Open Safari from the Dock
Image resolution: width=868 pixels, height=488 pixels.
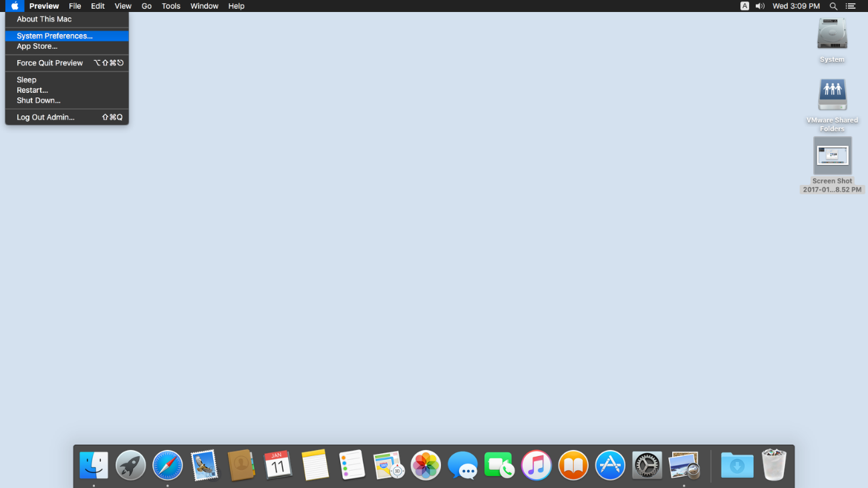pos(167,465)
